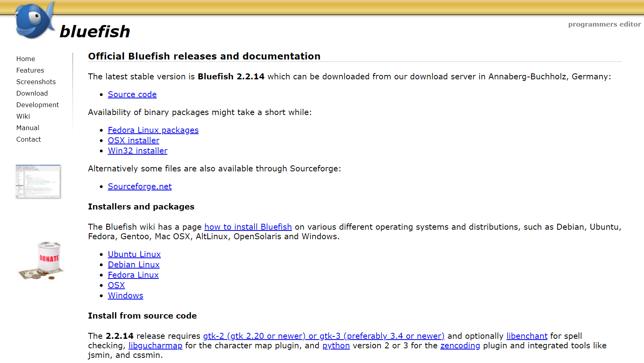Open the Wiki sidebar link
The width and height of the screenshot is (644, 363).
coord(23,116)
